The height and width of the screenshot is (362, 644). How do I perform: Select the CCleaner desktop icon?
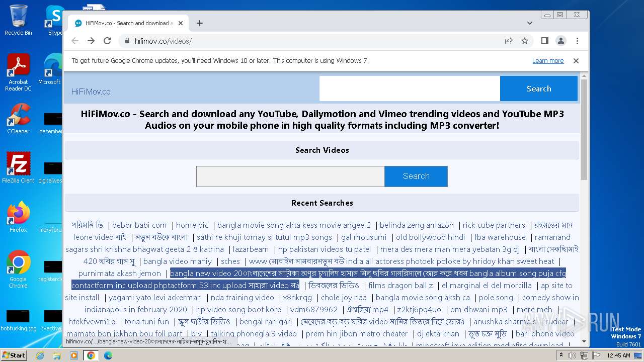click(18, 119)
